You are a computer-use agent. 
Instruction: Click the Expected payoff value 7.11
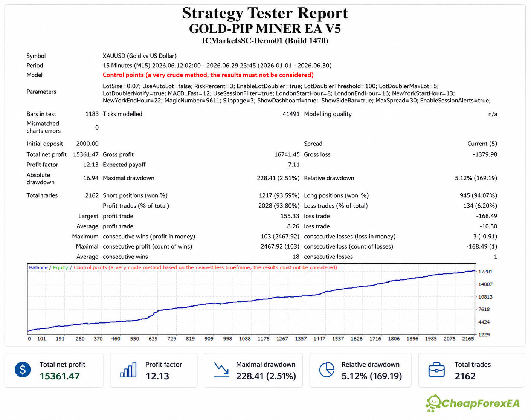point(294,165)
